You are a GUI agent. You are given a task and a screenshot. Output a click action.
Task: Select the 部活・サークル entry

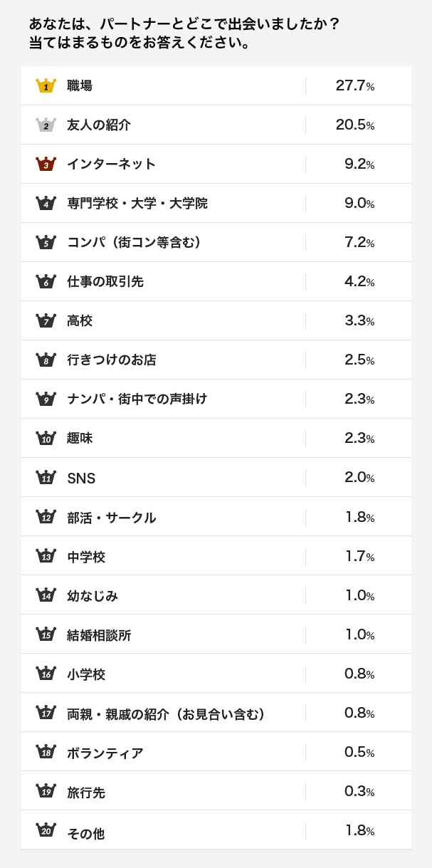click(x=111, y=518)
